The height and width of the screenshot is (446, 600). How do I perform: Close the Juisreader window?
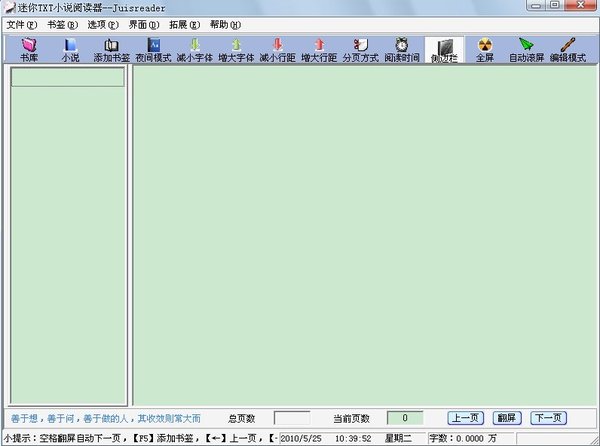(580, 5)
